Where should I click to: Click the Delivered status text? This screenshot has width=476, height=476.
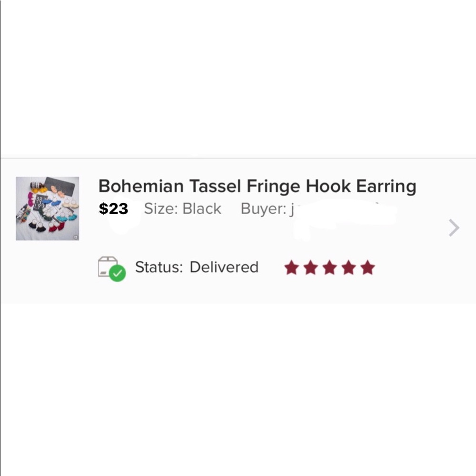pos(224,267)
